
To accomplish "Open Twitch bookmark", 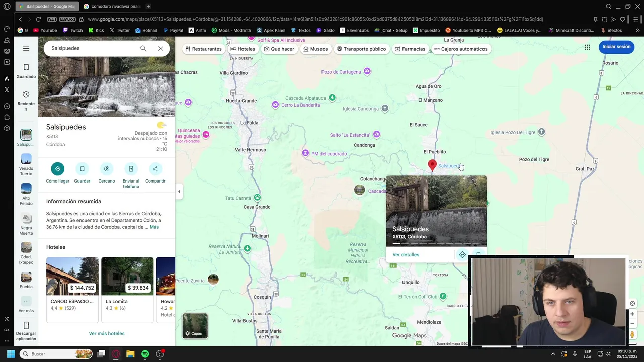I will (x=72, y=30).
